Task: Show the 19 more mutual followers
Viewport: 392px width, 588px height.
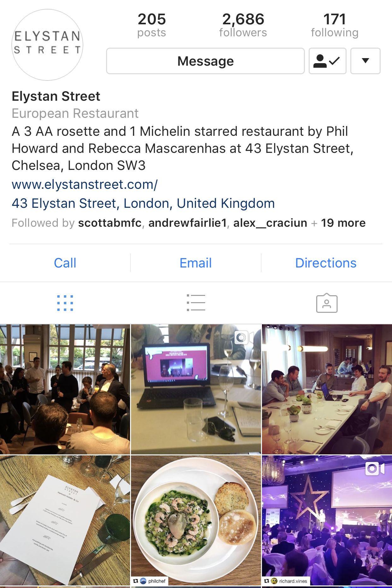Action: pos(343,223)
